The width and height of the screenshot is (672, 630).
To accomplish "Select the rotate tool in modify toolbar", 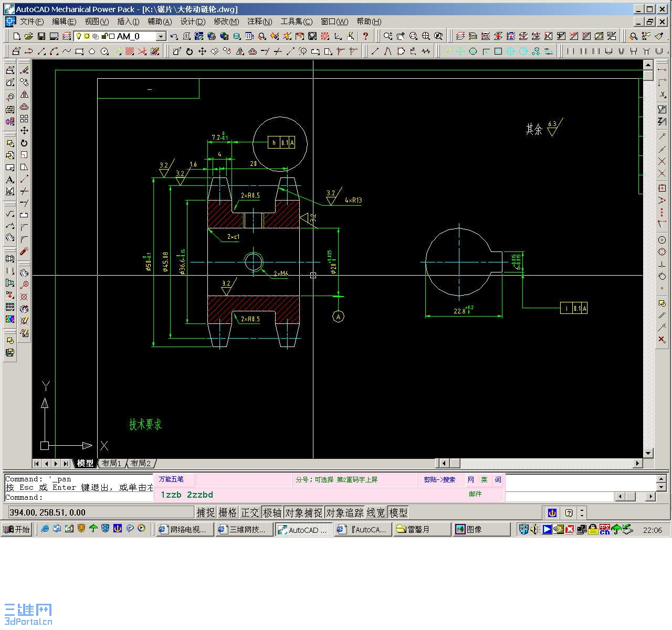I will [190, 51].
